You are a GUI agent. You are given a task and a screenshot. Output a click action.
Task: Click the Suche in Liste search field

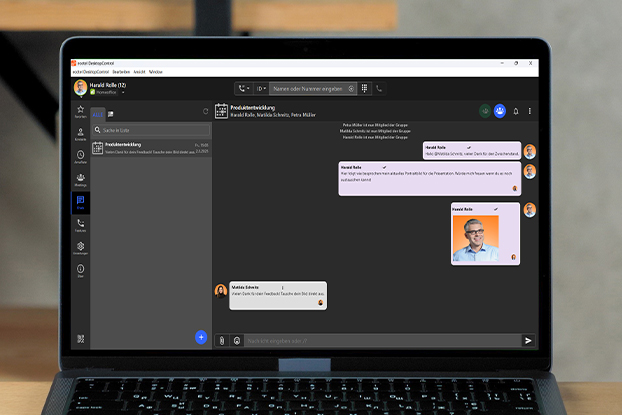coord(151,130)
